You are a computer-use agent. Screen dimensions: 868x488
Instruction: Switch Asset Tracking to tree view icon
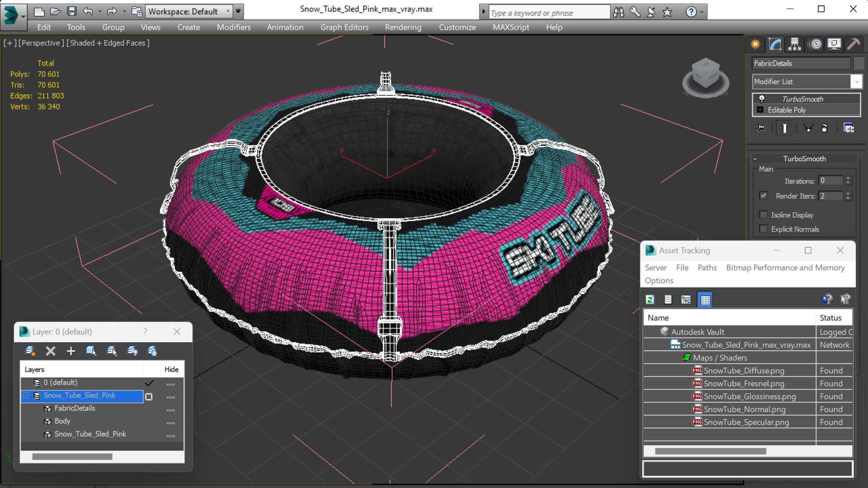[x=686, y=299]
